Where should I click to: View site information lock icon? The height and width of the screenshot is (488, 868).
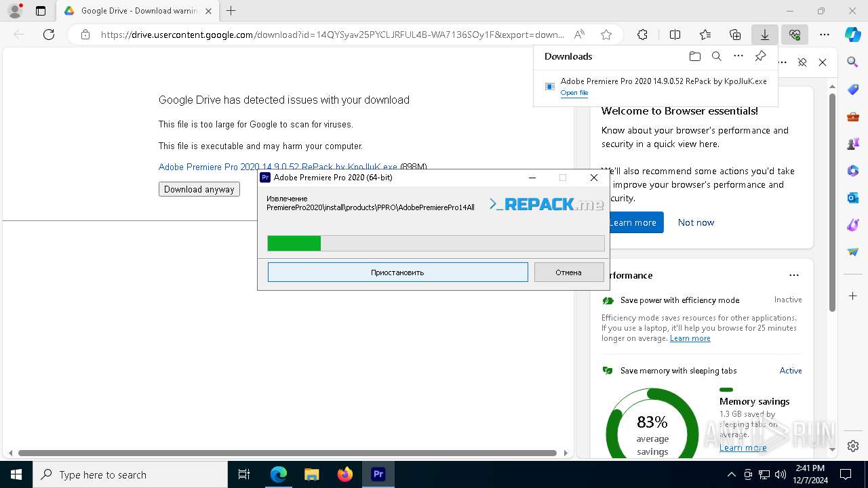coord(85,35)
